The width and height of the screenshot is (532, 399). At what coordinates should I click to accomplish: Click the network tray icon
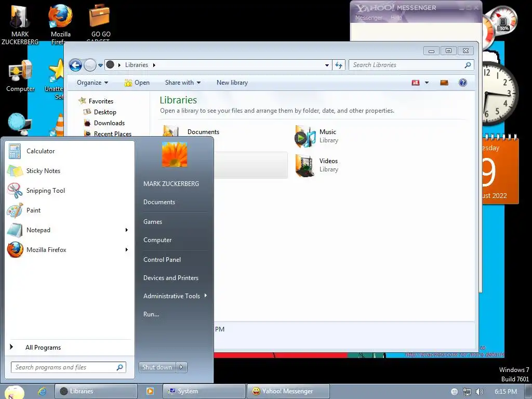[x=467, y=392]
